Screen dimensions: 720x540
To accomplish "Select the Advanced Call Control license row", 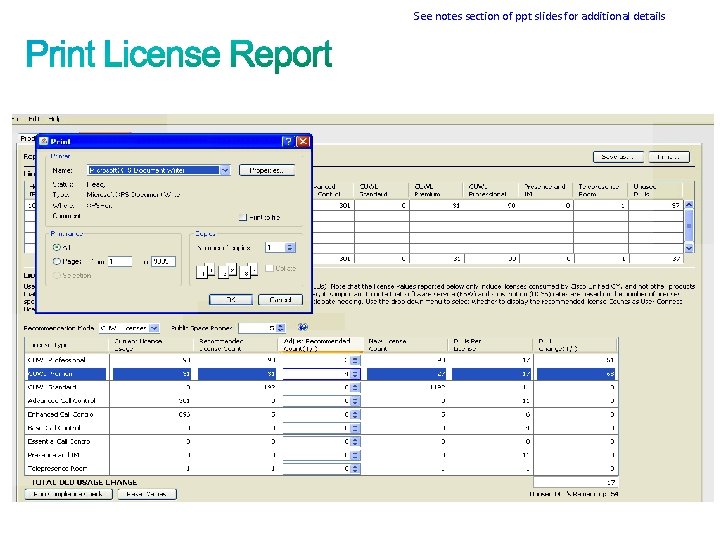I will pos(321,401).
